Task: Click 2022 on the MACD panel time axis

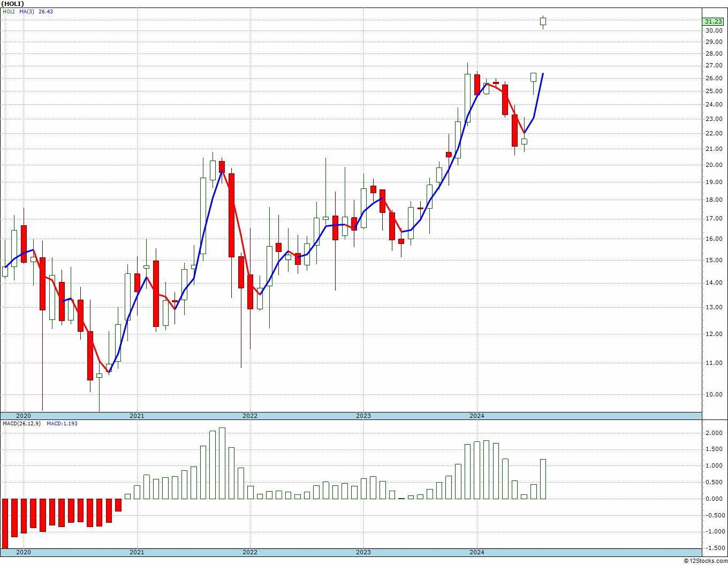Action: pos(250,552)
